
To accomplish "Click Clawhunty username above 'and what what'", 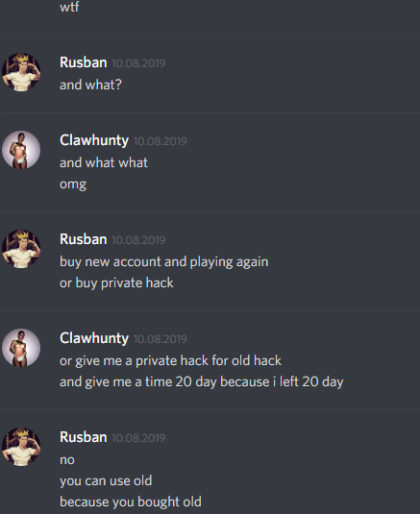I will coord(94,140).
